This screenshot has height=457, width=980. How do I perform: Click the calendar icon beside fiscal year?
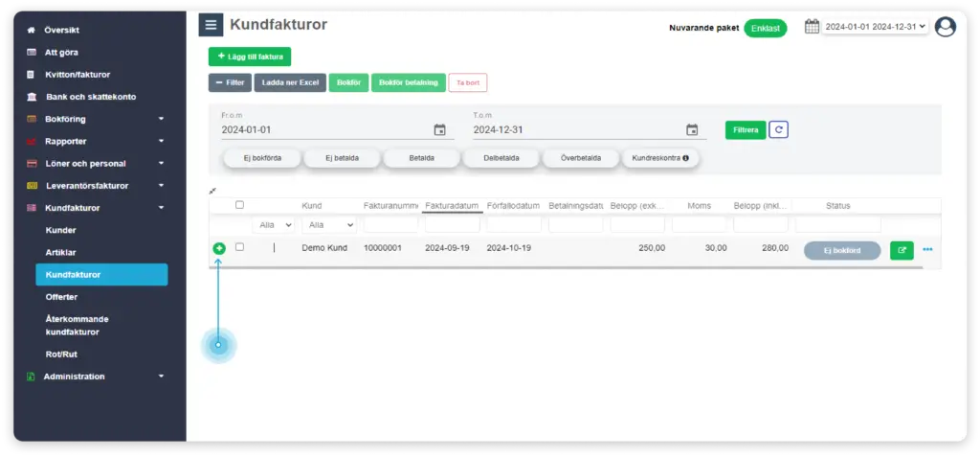[812, 26]
